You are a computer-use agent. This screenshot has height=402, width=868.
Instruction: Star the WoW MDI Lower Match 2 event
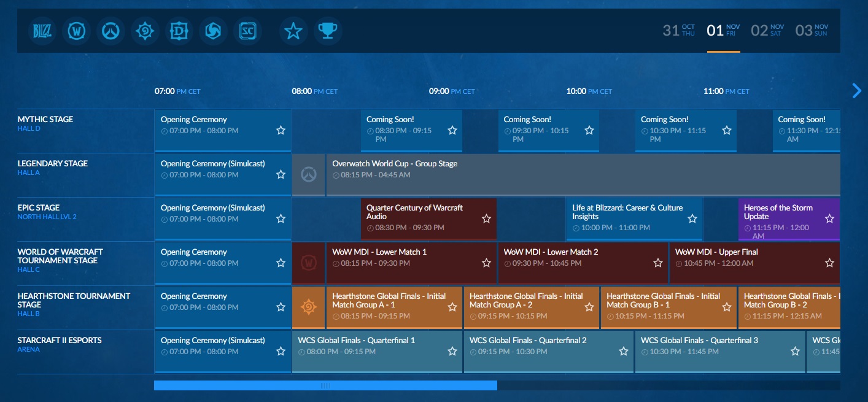coord(657,263)
